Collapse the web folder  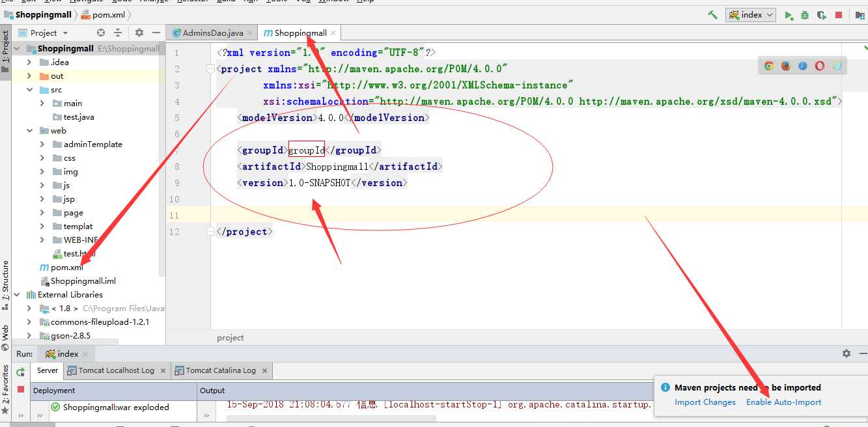[x=29, y=131]
